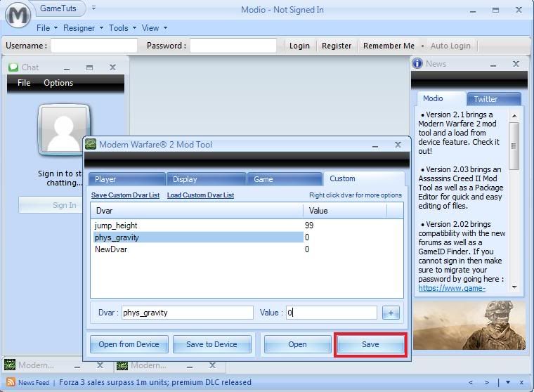Click the News panel info icon
Screen dimensions: 534x392
pyautogui.click(x=417, y=64)
